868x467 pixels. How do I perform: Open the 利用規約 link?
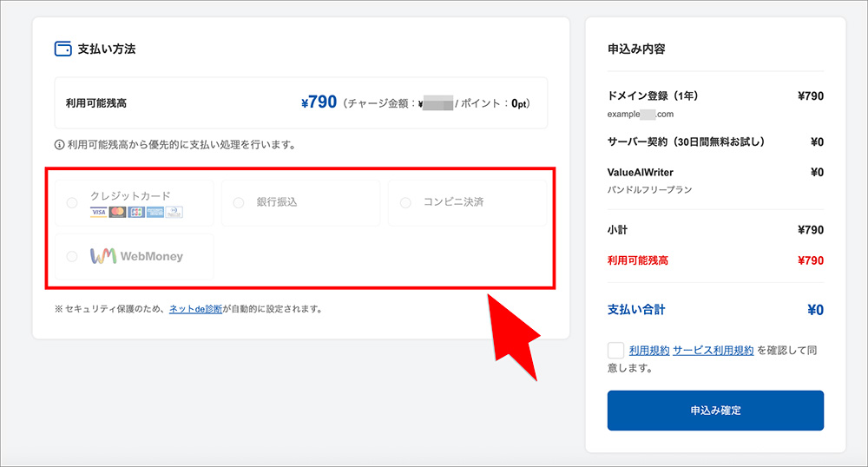coord(649,351)
